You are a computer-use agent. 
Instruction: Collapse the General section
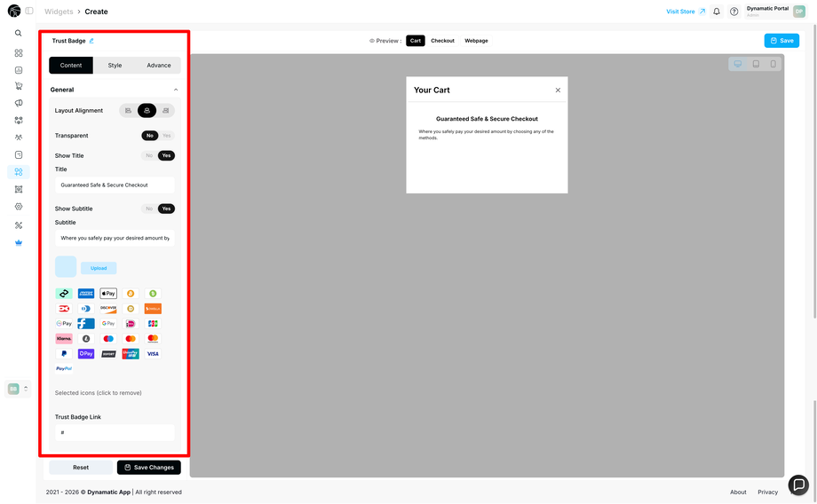point(176,91)
